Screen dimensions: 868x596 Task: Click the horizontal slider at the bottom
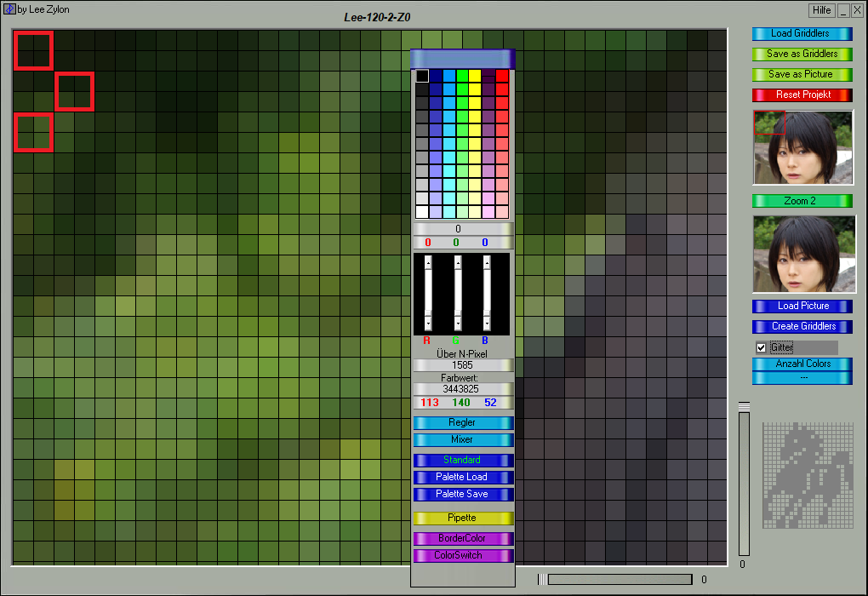pyautogui.click(x=619, y=580)
